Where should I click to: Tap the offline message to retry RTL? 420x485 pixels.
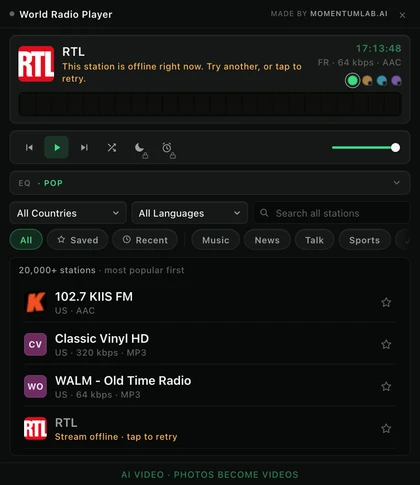point(182,72)
